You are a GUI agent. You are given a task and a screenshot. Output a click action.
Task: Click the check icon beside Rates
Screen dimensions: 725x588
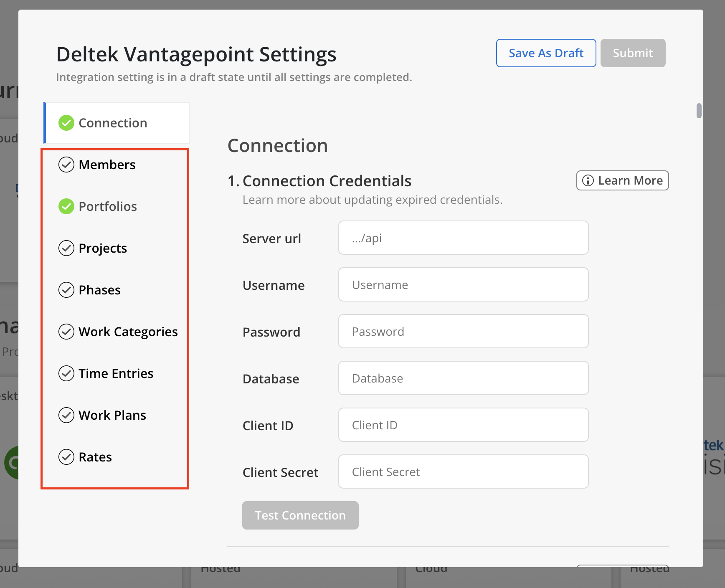(66, 457)
